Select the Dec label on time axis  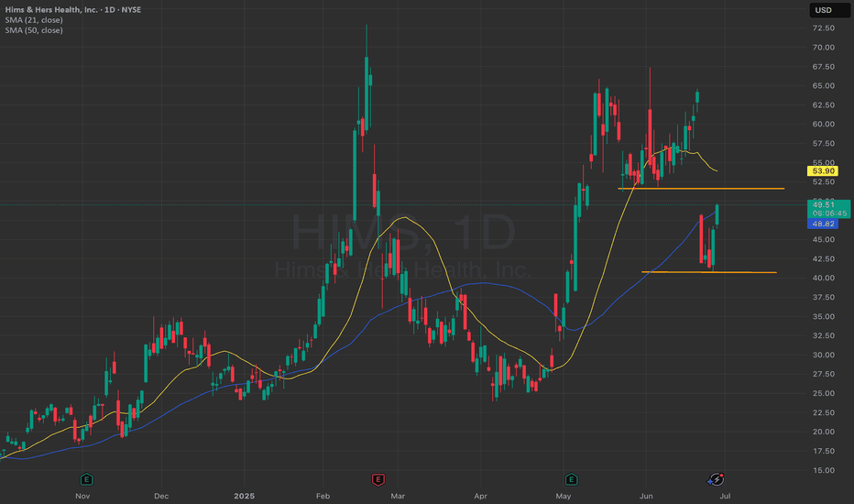[161, 496]
